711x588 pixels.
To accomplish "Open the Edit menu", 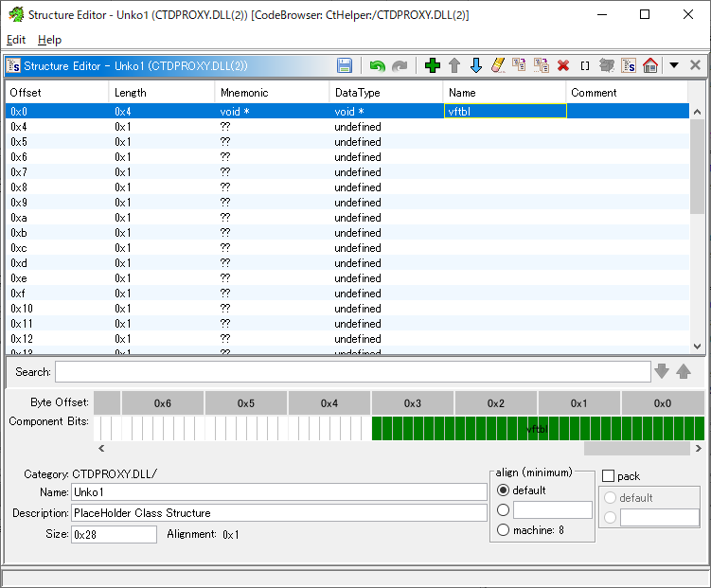I will point(16,40).
